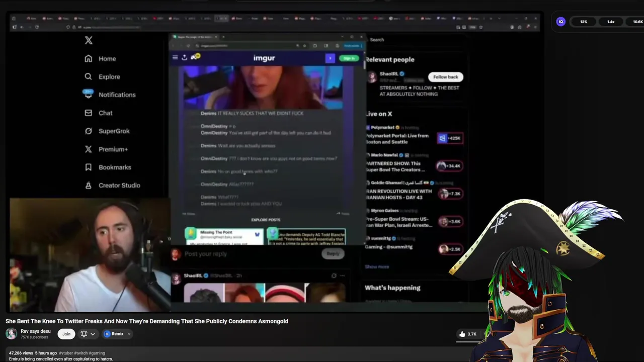
Task: Click the #vtuber hashtag
Action: (65, 353)
